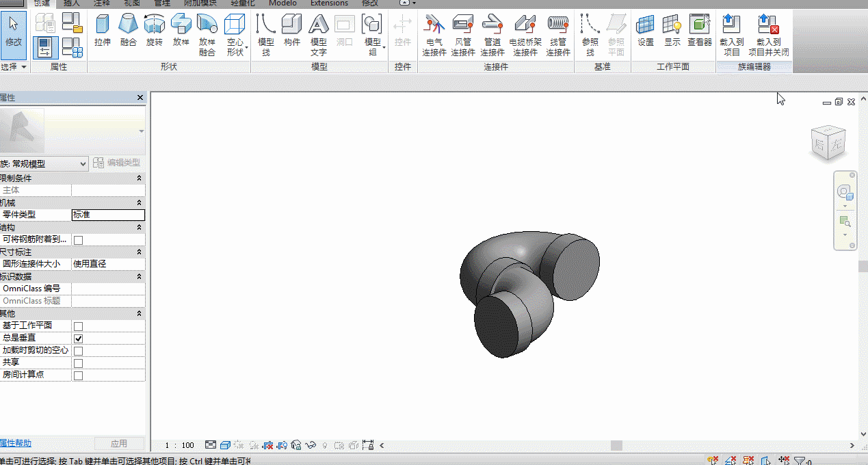Screen dimensions: 868x465
Task: Place a 风管连接件 duct connector
Action: tap(463, 35)
